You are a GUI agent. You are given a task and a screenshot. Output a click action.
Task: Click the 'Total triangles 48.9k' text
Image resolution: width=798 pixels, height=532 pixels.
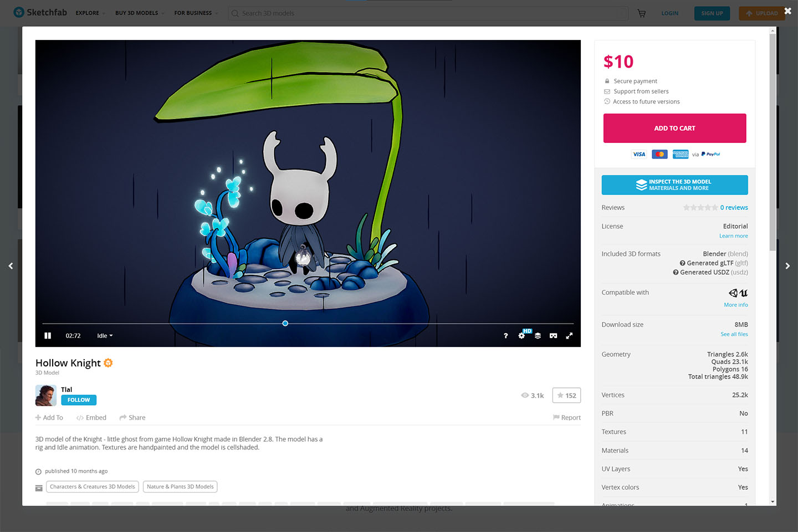click(718, 377)
